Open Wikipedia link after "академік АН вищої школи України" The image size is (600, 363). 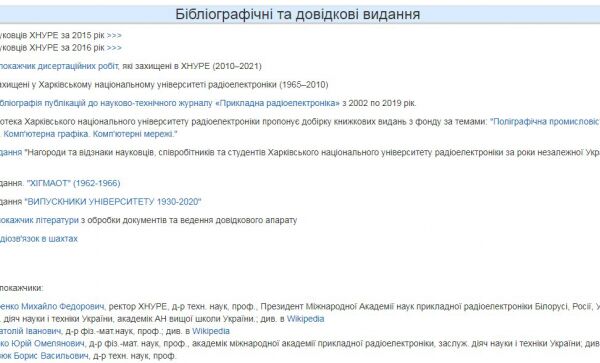(305, 319)
